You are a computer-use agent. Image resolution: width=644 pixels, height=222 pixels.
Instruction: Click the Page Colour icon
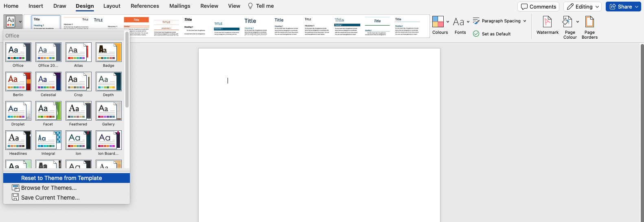(567, 22)
